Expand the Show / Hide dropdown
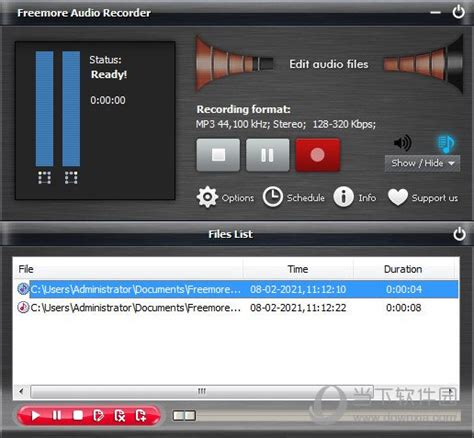 click(422, 163)
